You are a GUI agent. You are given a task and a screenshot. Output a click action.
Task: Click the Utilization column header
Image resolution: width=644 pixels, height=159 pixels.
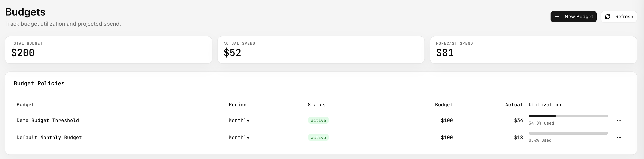[x=544, y=105]
